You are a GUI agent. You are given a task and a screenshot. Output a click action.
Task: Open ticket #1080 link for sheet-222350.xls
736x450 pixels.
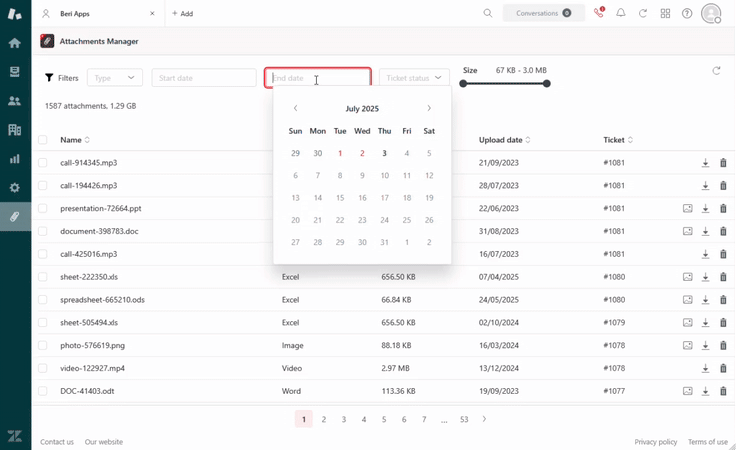click(614, 277)
